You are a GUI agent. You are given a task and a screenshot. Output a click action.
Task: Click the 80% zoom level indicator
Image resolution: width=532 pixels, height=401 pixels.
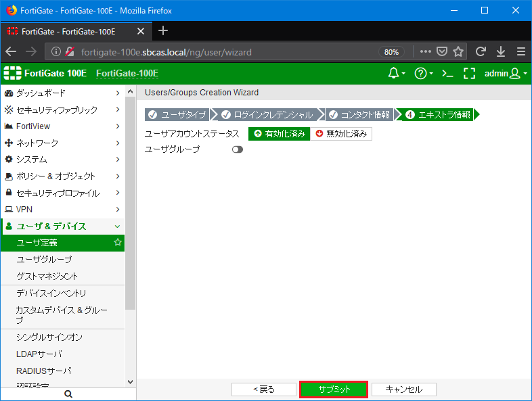click(391, 52)
